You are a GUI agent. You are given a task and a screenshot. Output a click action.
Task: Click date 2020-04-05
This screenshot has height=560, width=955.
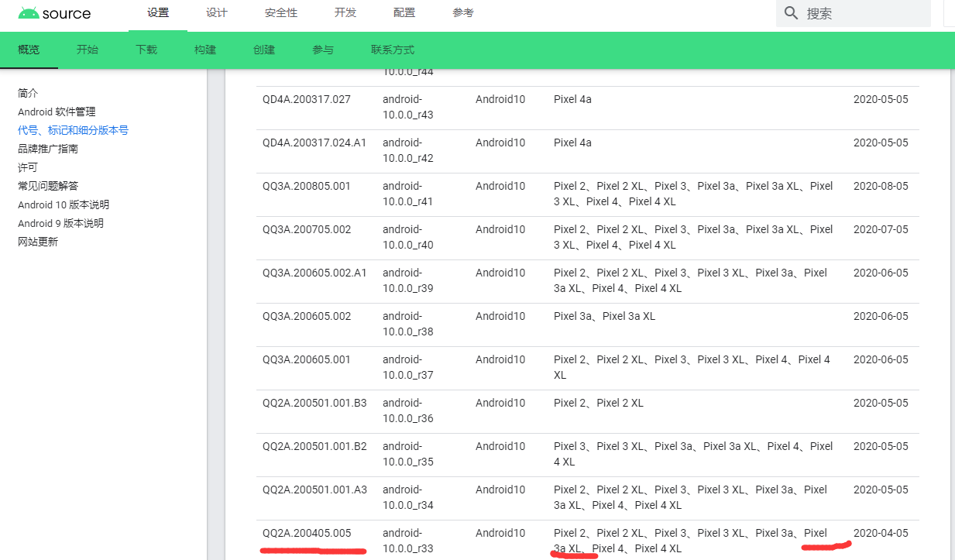pos(881,533)
